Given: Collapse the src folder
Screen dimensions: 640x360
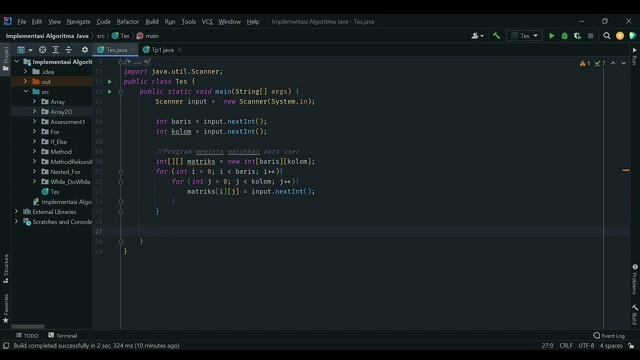Looking at the screenshot, I should click(x=25, y=91).
